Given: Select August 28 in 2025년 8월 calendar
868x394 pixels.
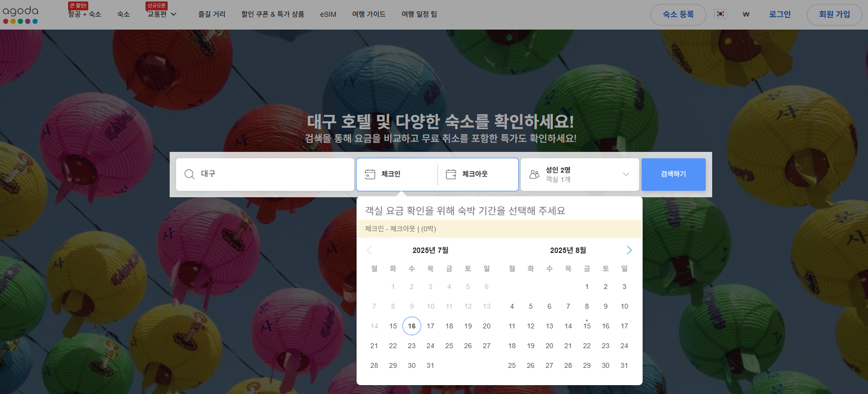Looking at the screenshot, I should point(568,365).
